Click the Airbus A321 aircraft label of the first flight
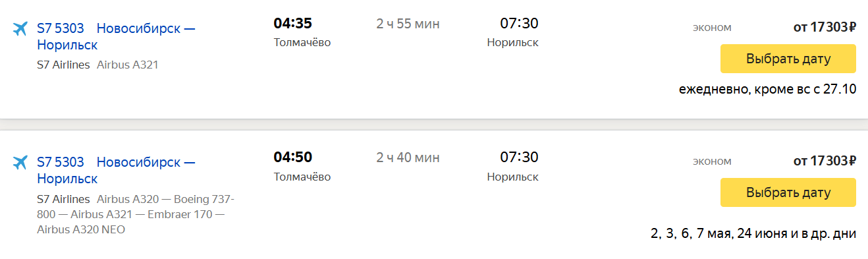This screenshot has width=868, height=259. click(128, 65)
